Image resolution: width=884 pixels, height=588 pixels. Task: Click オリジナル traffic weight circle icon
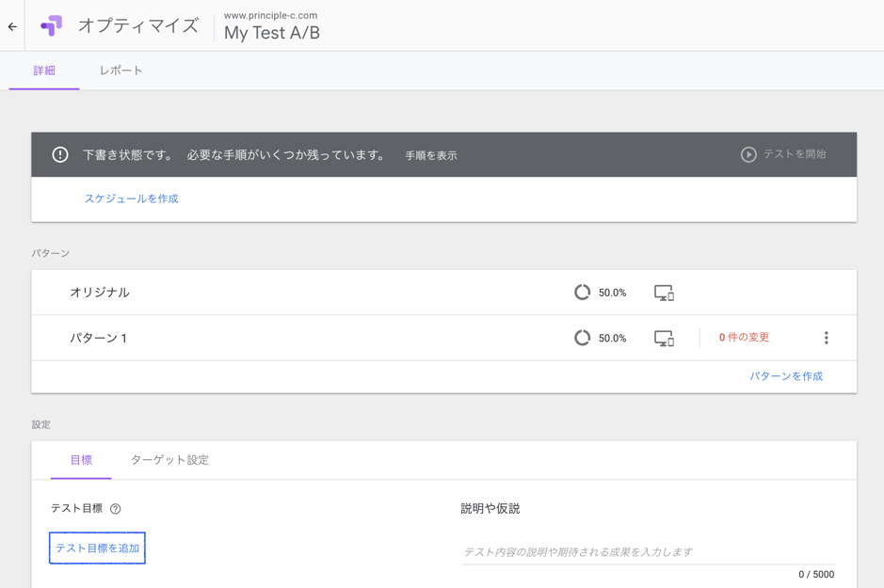pyautogui.click(x=583, y=293)
